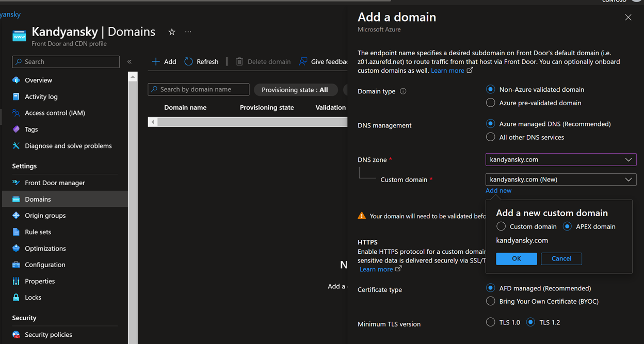
Task: Click the Properties icon
Action: (x=16, y=281)
